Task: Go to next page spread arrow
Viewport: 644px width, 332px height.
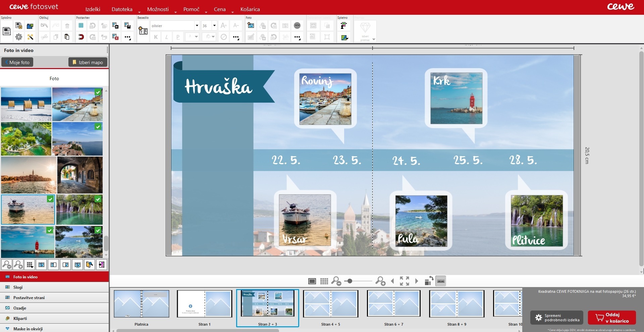Action: tap(417, 281)
